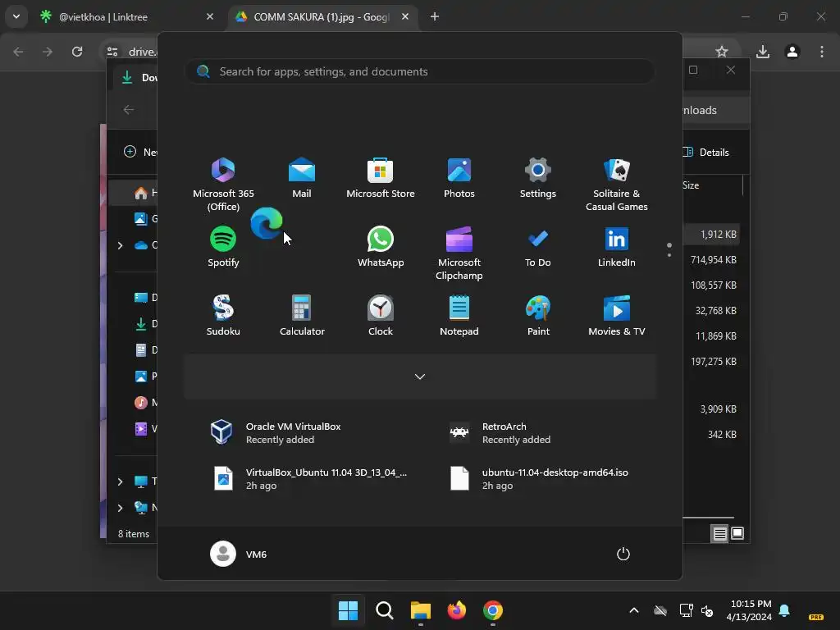Reload the page in Chrome
Image resolution: width=840 pixels, height=630 pixels.
(x=77, y=52)
